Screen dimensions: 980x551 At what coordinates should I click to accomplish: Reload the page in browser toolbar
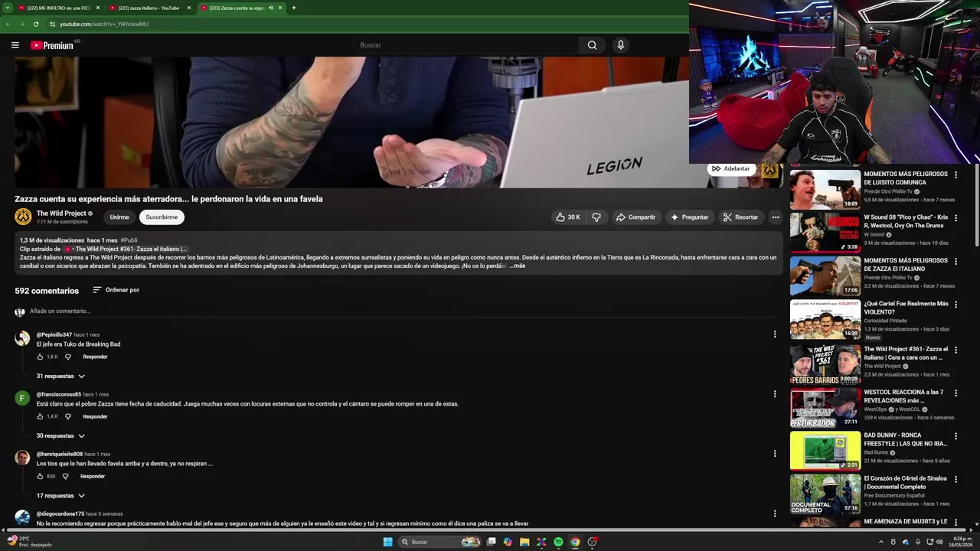point(35,24)
